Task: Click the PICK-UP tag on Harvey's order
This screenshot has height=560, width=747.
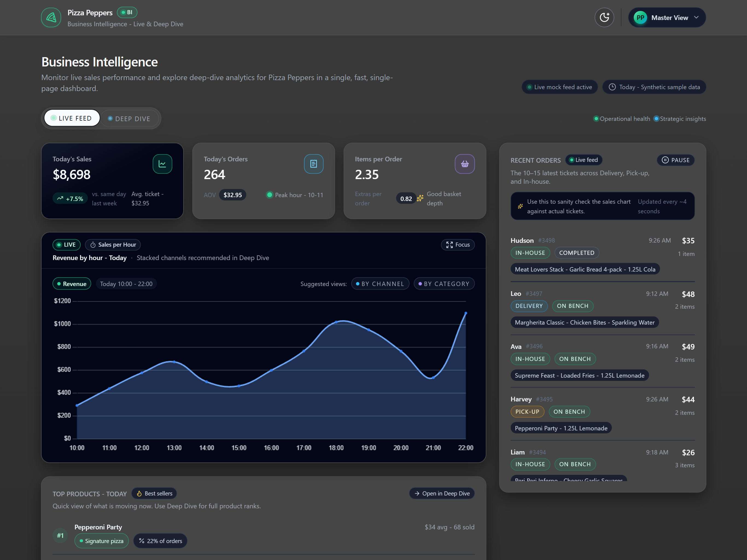Action: tap(527, 412)
